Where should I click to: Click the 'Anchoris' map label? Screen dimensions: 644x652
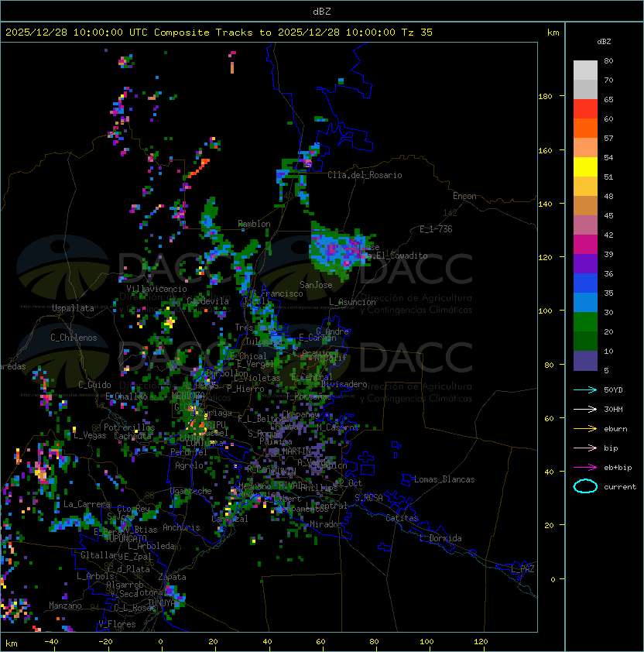(181, 527)
